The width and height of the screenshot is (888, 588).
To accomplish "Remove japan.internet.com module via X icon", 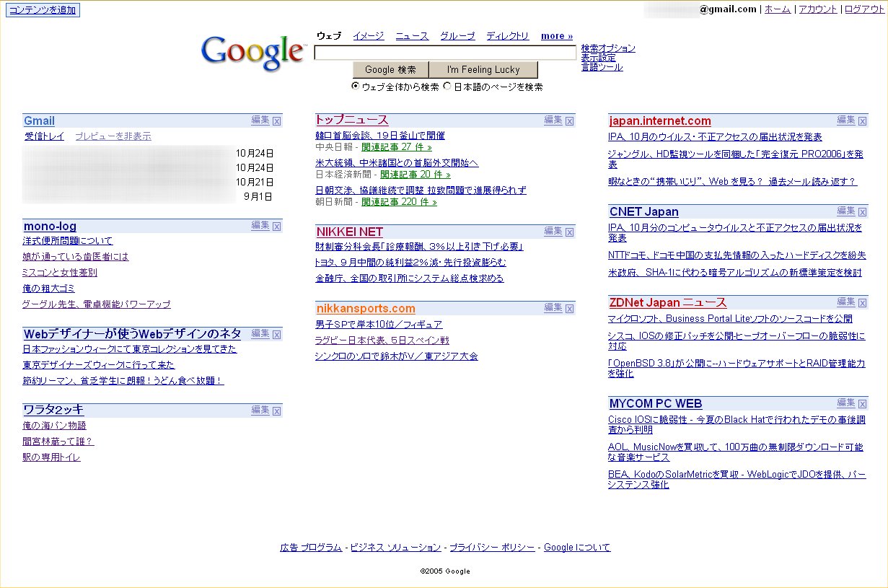I will 862,121.
